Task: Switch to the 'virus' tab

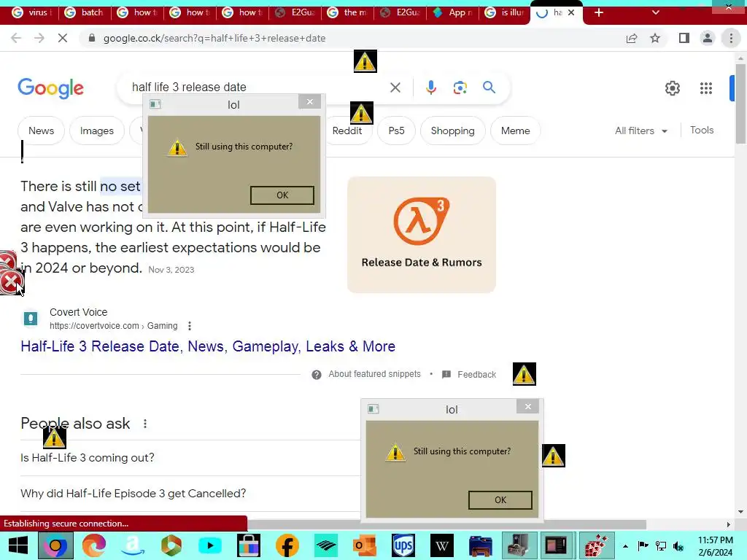Action: [x=31, y=12]
